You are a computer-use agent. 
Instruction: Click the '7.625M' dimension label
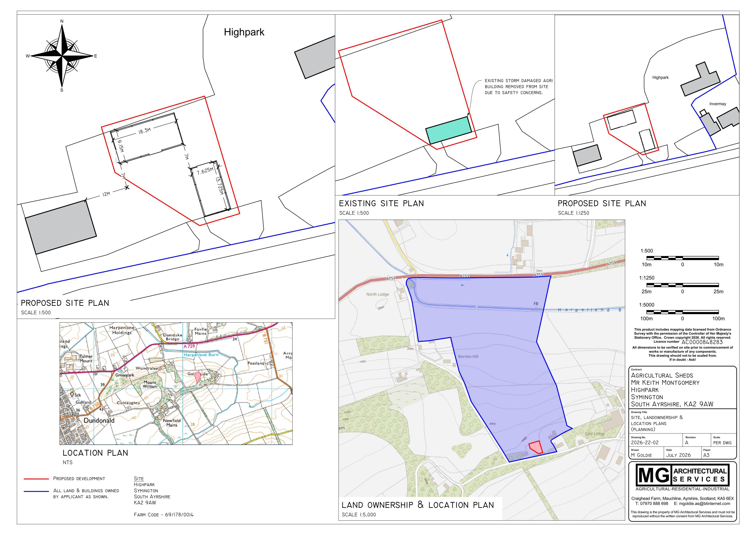(x=205, y=171)
